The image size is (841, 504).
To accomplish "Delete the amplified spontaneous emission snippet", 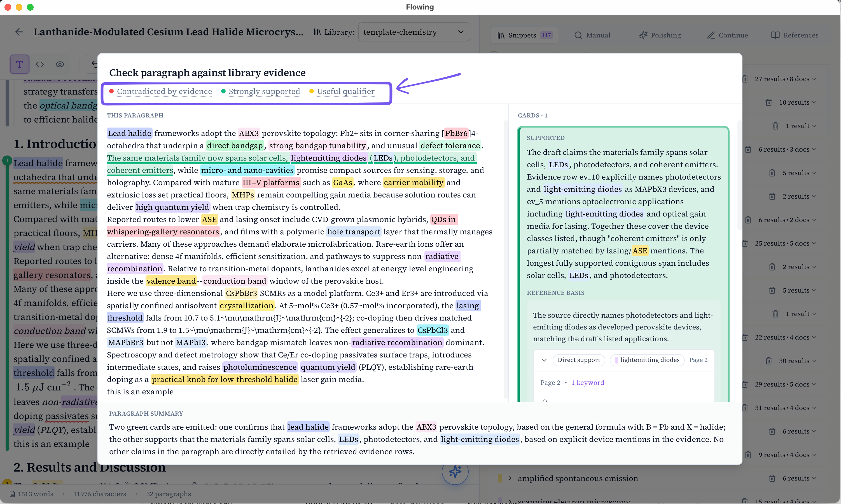I will click(x=772, y=478).
